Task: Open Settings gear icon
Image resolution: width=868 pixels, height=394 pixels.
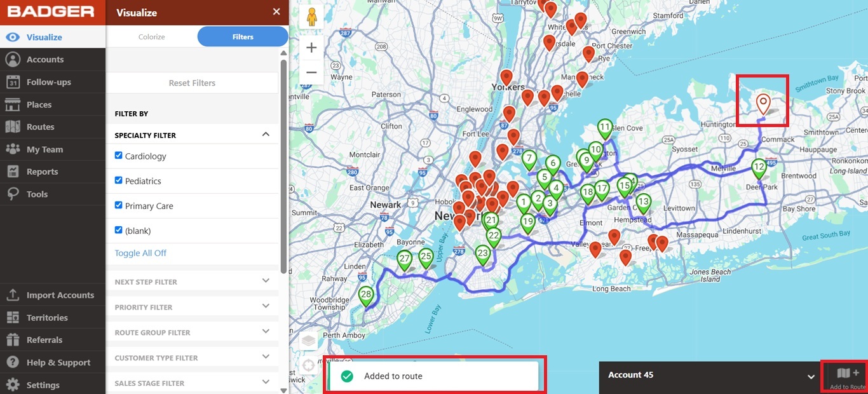Action: pyautogui.click(x=12, y=385)
